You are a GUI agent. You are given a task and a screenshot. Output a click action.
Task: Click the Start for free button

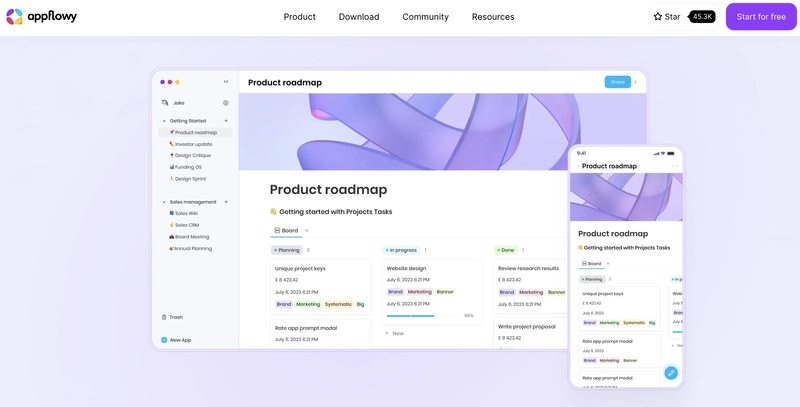(x=761, y=17)
